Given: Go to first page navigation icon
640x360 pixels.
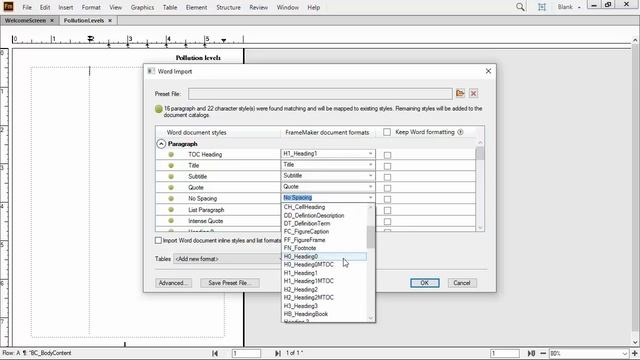Looking at the screenshot, I should pos(215,353).
